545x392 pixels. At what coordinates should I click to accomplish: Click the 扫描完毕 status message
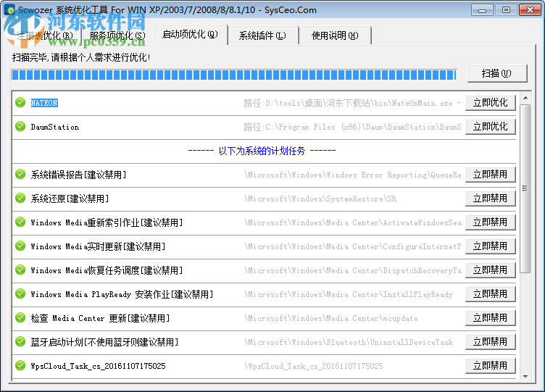[x=81, y=57]
